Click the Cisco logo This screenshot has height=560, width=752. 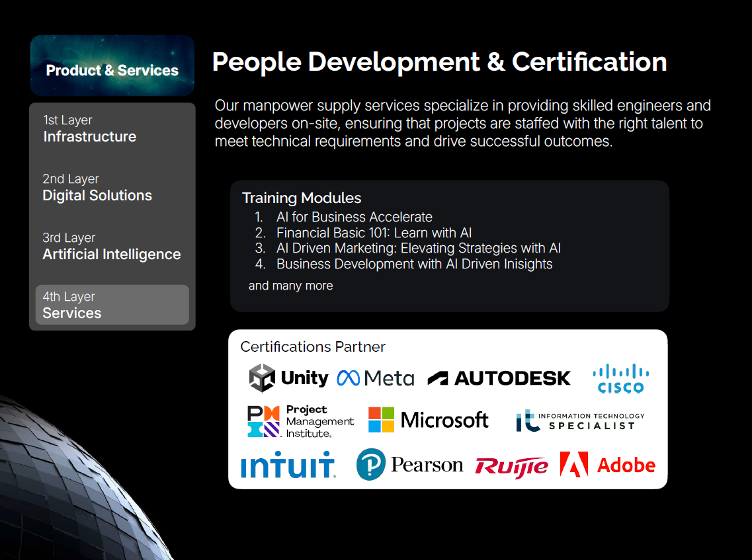tap(620, 378)
